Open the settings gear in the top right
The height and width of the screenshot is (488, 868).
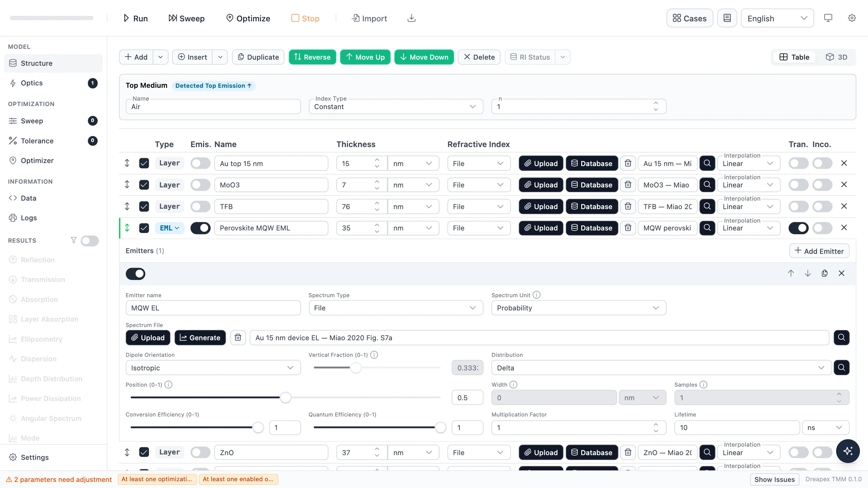(852, 18)
